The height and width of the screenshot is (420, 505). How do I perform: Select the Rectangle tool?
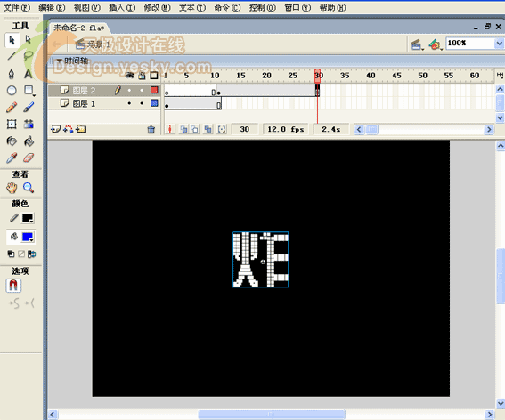pos(29,91)
